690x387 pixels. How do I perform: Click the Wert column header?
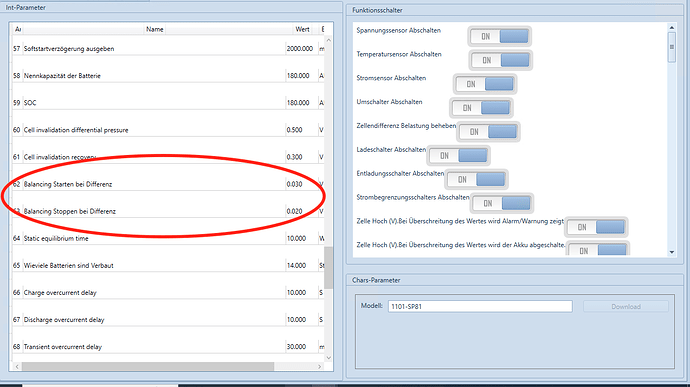click(302, 29)
